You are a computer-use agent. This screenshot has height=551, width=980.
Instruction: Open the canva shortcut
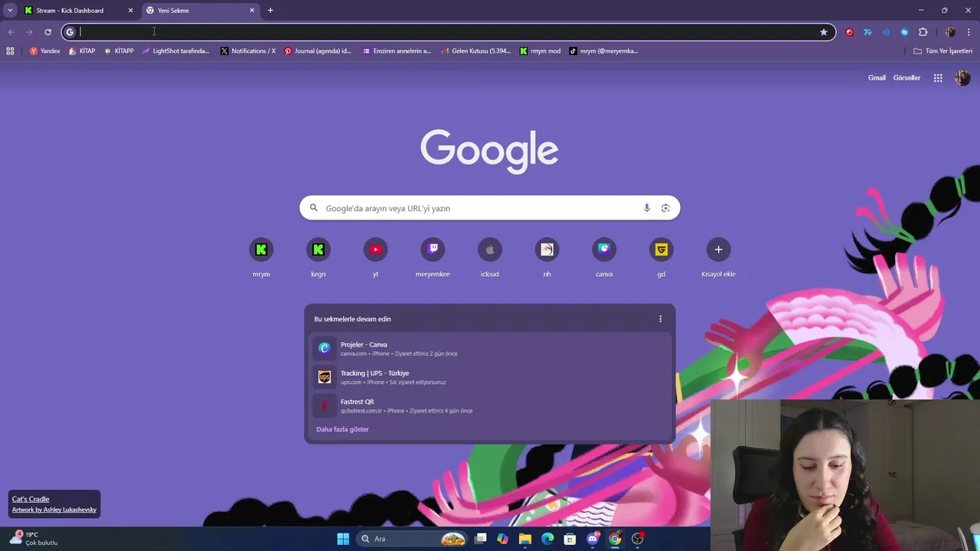pos(604,258)
